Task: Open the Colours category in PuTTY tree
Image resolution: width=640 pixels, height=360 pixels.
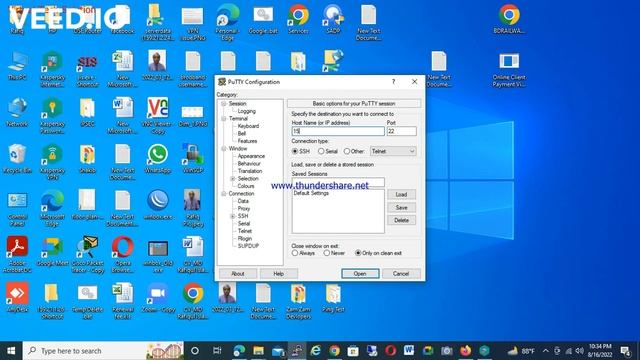Action: [246, 186]
